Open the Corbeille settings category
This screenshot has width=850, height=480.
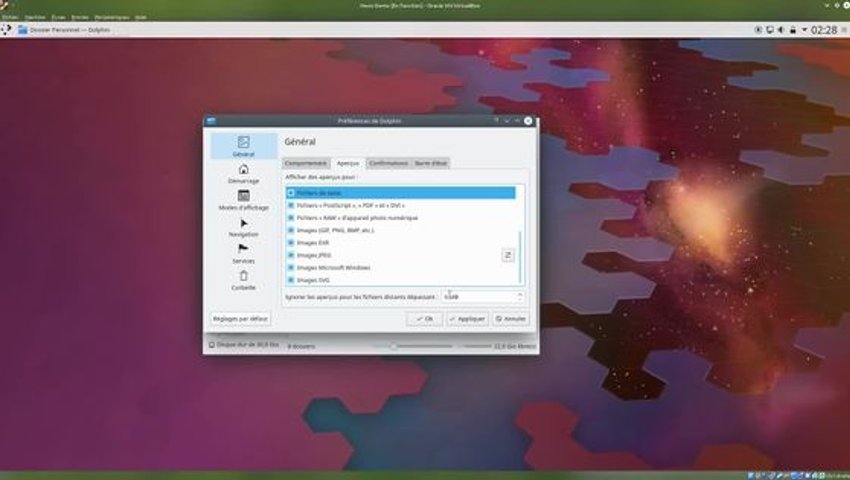pyautogui.click(x=243, y=280)
